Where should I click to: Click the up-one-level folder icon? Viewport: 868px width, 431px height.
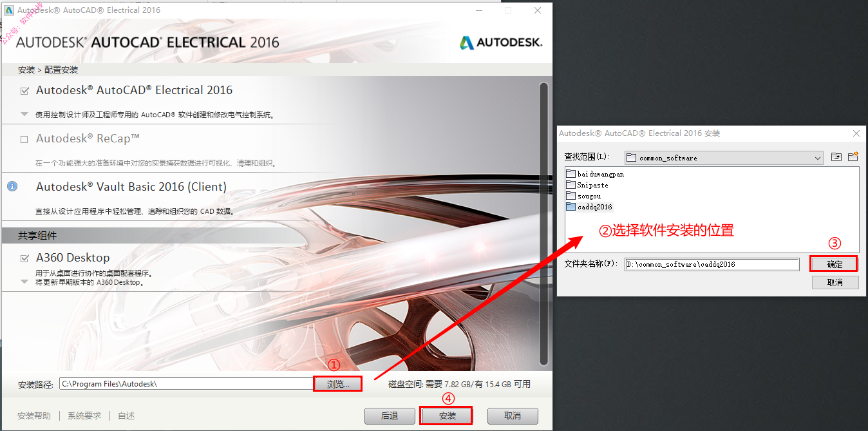836,157
